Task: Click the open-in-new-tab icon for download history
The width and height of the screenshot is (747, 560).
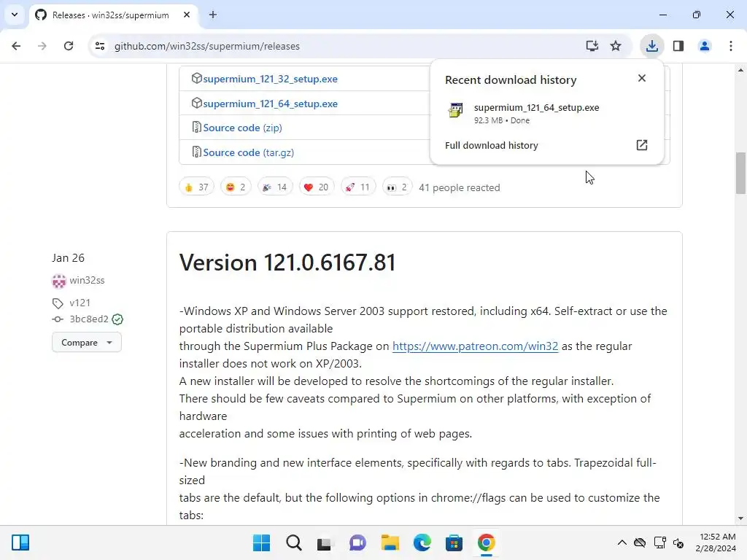Action: [x=642, y=145]
